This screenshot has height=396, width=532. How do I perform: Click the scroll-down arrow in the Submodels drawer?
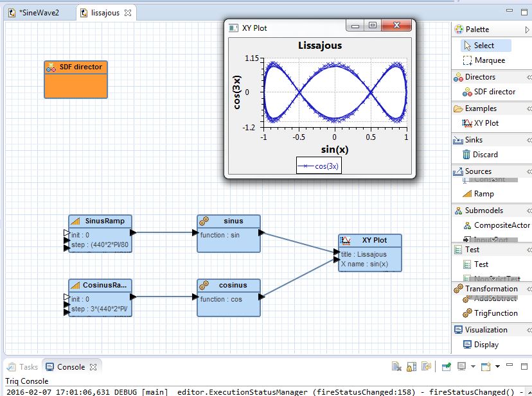tap(493, 239)
